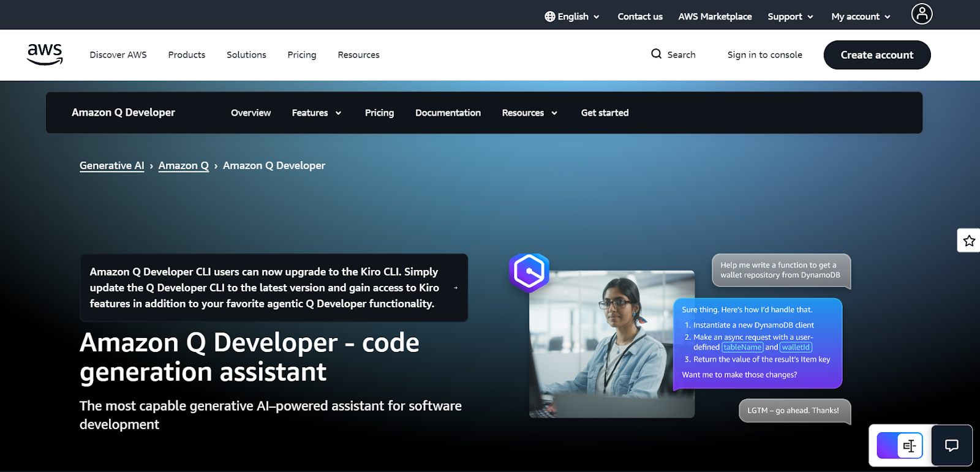
Task: Open the Documentation tab
Action: tap(448, 113)
